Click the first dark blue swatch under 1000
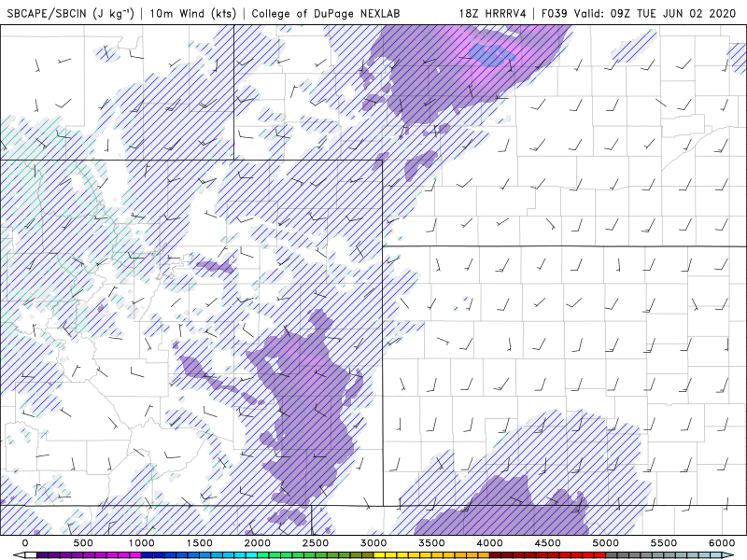This screenshot has height=560, width=747. tap(148, 555)
